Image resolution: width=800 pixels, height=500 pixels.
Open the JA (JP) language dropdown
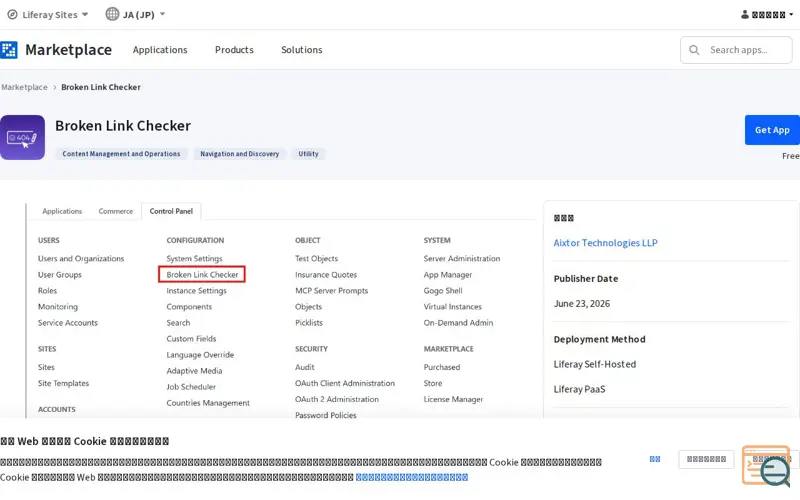point(135,14)
